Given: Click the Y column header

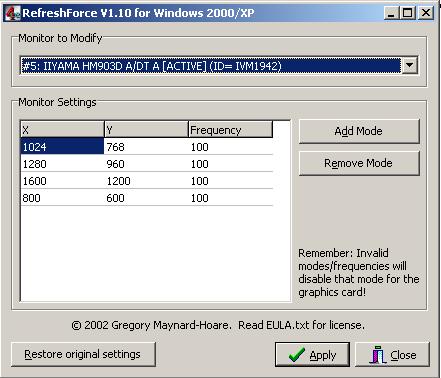Looking at the screenshot, I should point(146,130).
